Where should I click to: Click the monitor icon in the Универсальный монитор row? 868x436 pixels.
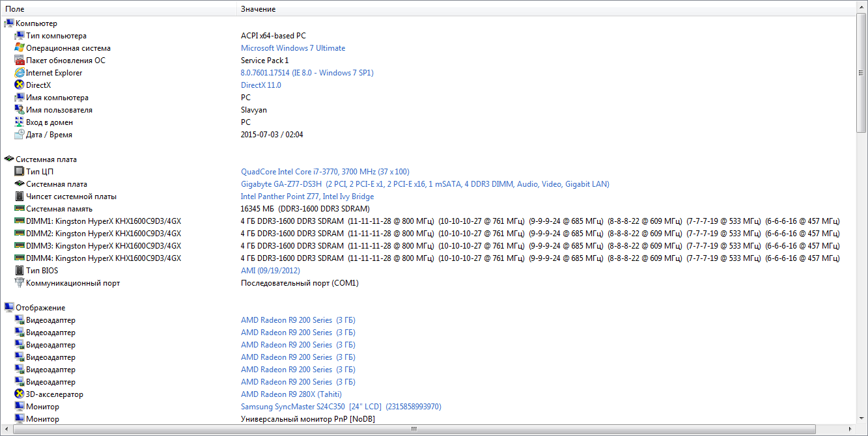(20, 419)
